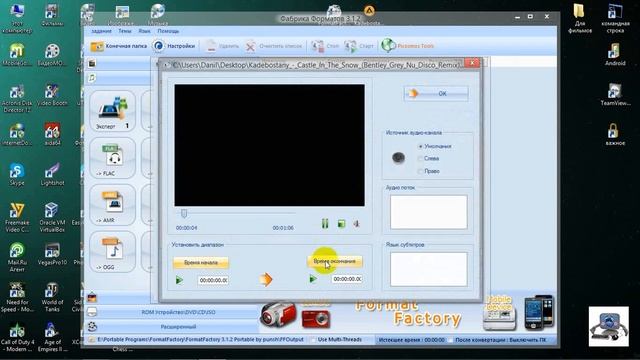Click the smartphones banner icon
The height and width of the screenshot is (360, 640).
[539, 312]
